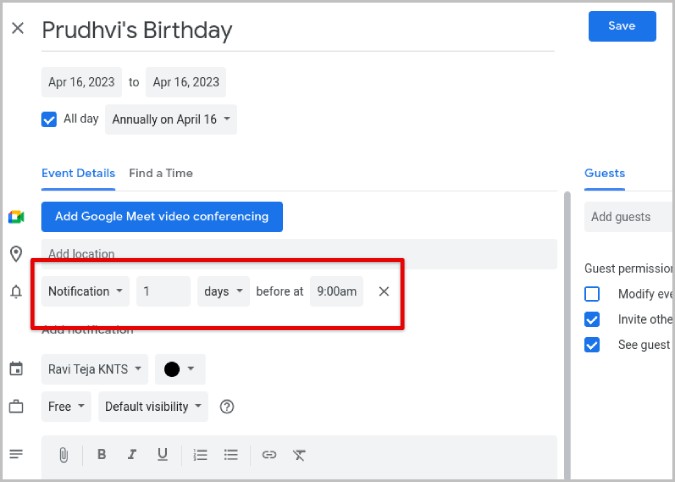This screenshot has width=675, height=482.
Task: Remove formatting from the description text
Action: [300, 455]
